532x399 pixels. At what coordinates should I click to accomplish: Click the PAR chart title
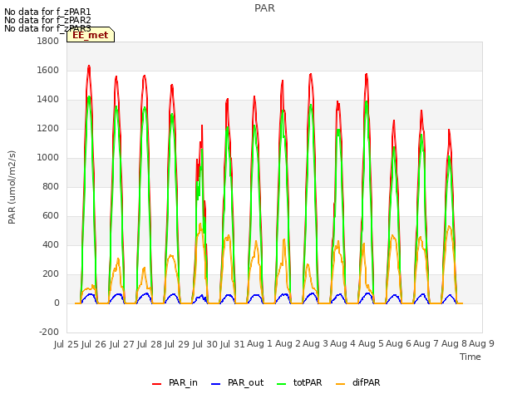coord(264,8)
